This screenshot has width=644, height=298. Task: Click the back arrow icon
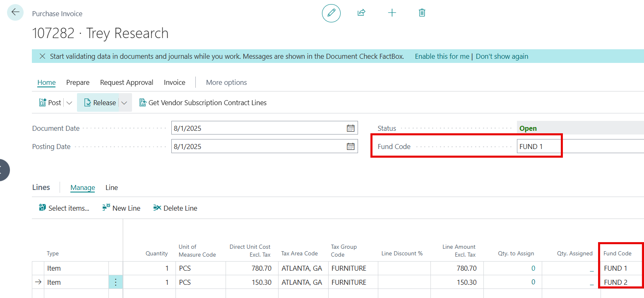point(15,12)
